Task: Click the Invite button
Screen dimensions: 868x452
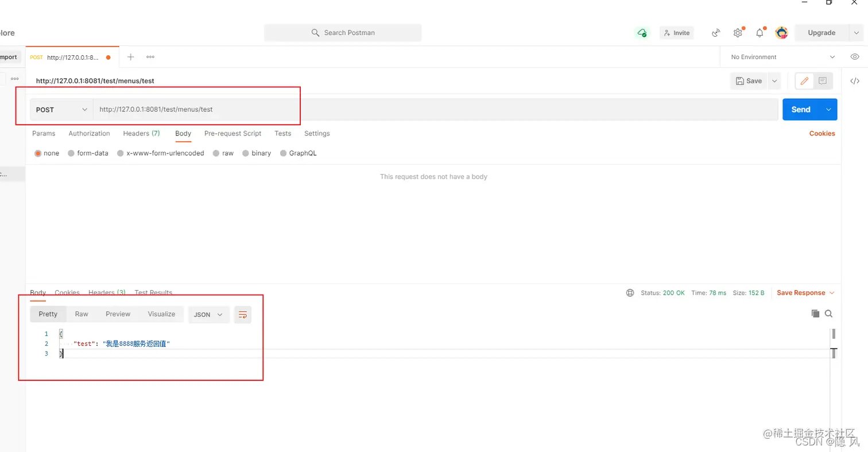Action: pyautogui.click(x=676, y=33)
